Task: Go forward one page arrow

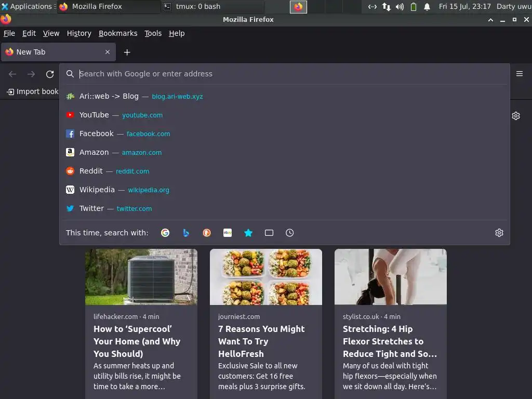Action: point(31,74)
